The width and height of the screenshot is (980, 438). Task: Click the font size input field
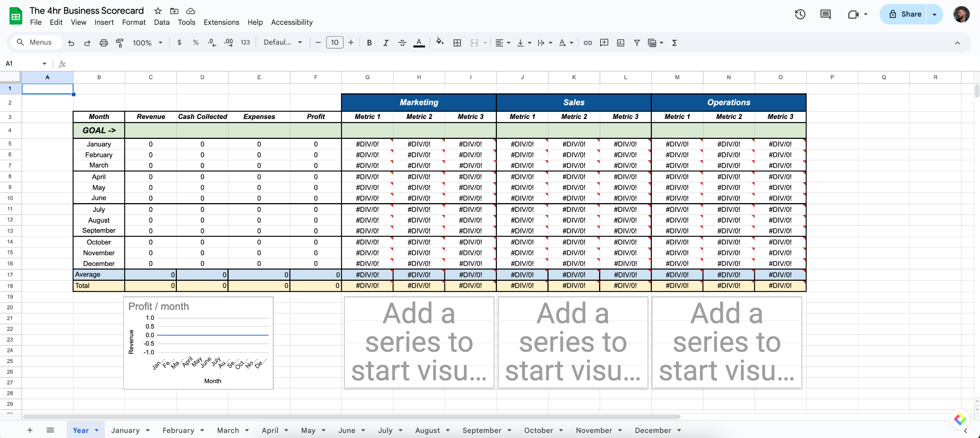(334, 42)
